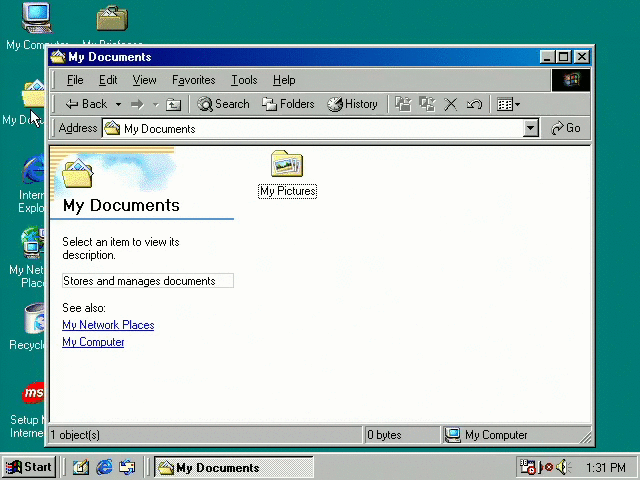Click the My Documents title bar icon
The width and height of the screenshot is (640, 480).
(58, 57)
